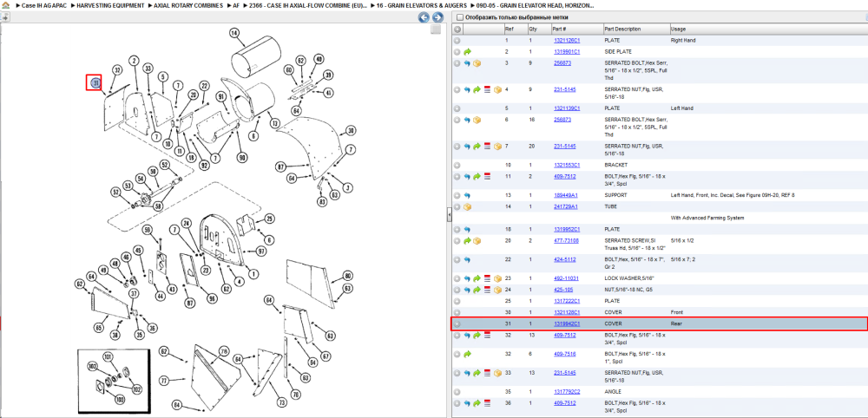The height and width of the screenshot is (418, 868).
Task: Click the green arrow icon for ref 2 SIDE PLATE
Action: 467,52
